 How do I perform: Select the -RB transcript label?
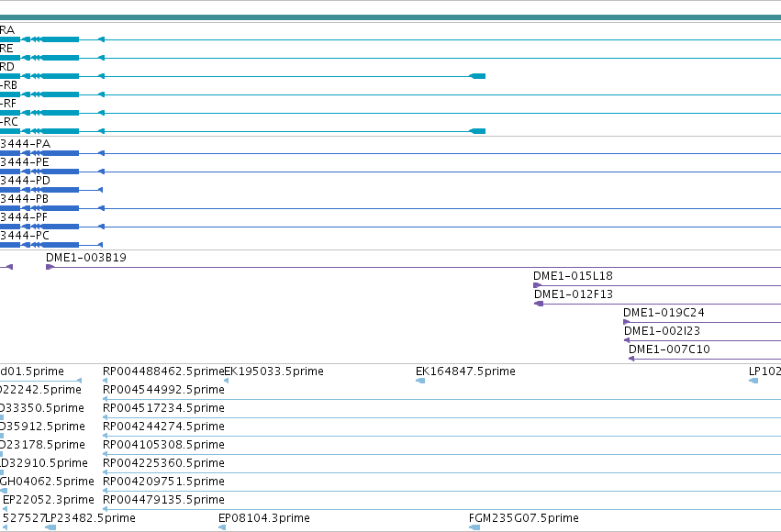click(8, 85)
